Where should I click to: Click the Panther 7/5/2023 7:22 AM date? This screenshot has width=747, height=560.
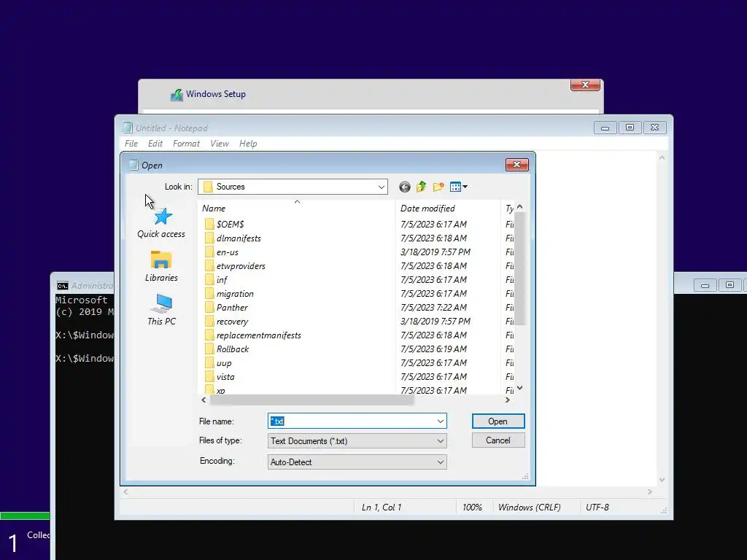click(433, 308)
